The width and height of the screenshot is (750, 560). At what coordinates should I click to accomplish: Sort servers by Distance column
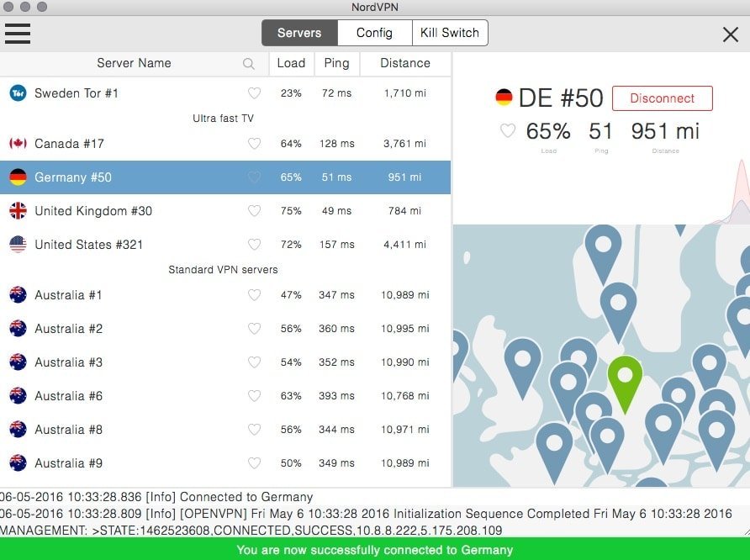pyautogui.click(x=405, y=63)
